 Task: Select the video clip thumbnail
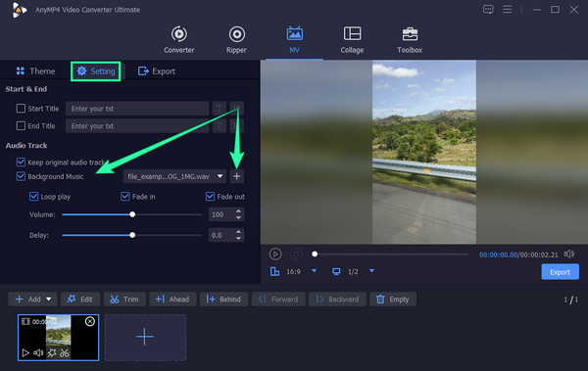59,338
